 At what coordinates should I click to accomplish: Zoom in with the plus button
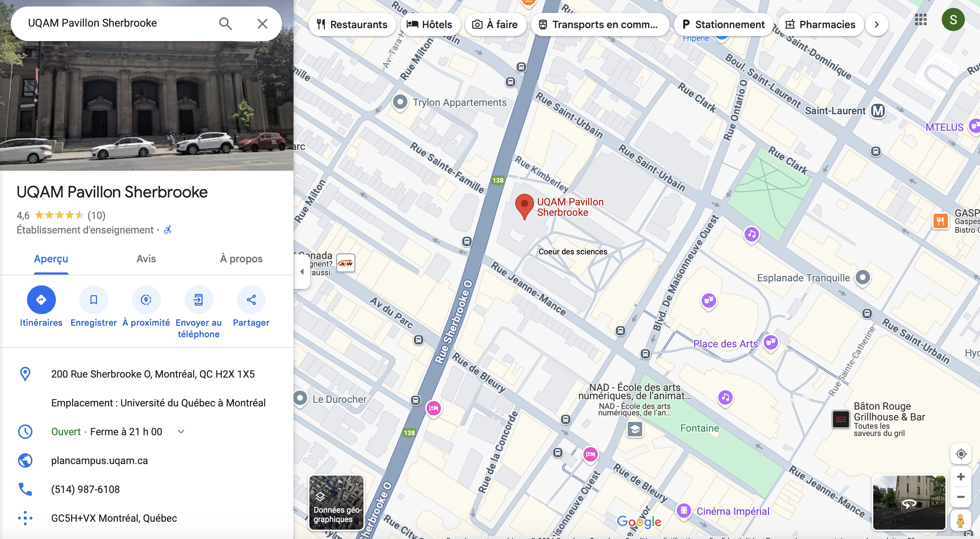point(961,477)
